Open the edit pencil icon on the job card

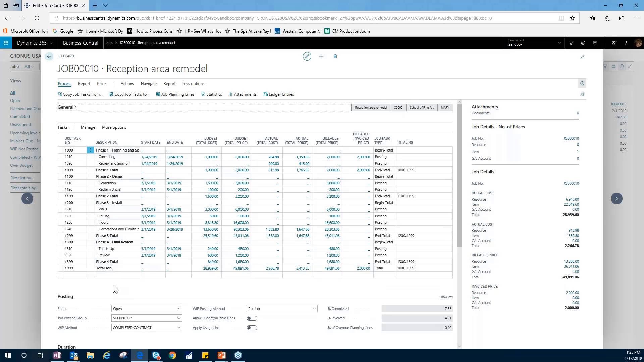point(307,56)
